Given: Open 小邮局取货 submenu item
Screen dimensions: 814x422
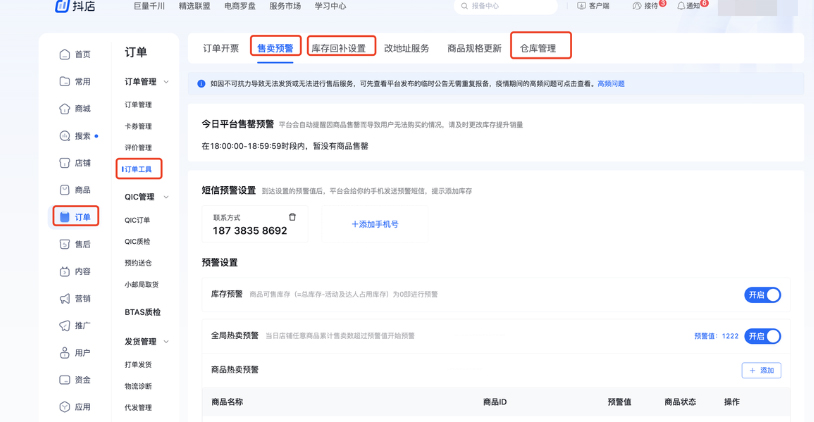Looking at the screenshot, I should (x=142, y=284).
